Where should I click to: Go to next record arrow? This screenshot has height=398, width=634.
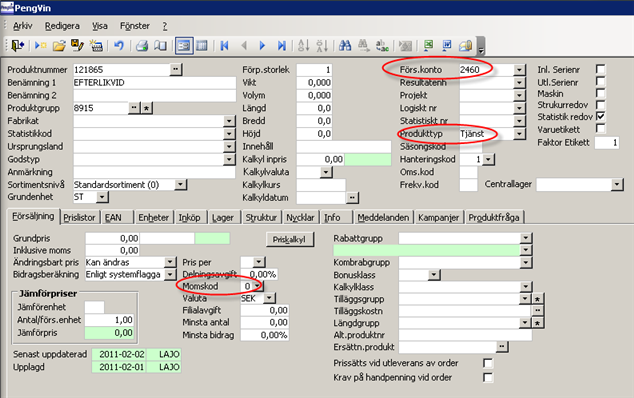click(262, 46)
